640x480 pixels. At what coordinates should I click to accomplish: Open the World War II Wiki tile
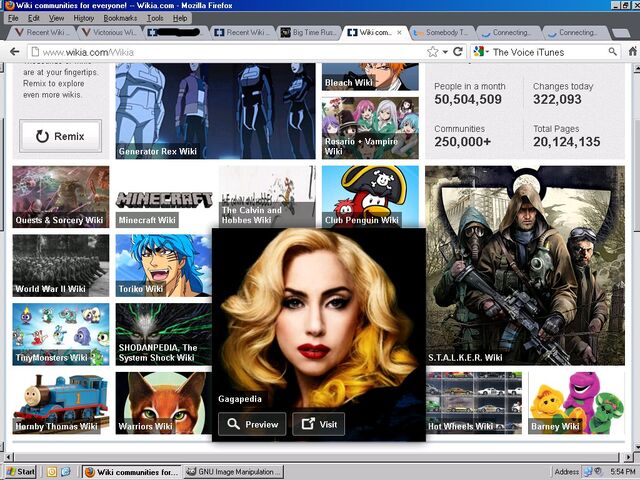coord(61,265)
